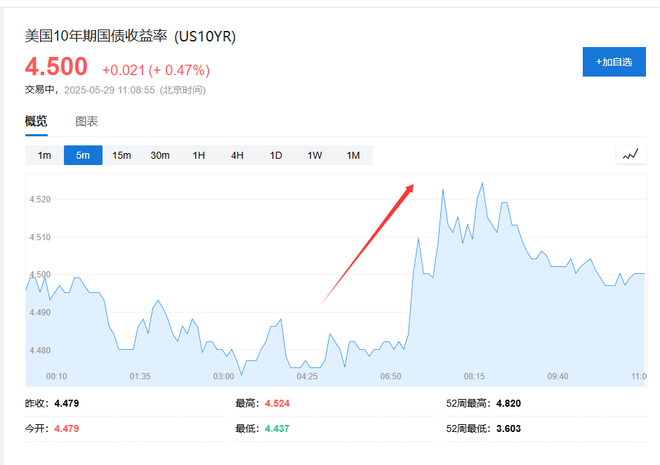Click the 52周最高 value 4.820
Screen dimensions: 660x465
click(x=508, y=403)
